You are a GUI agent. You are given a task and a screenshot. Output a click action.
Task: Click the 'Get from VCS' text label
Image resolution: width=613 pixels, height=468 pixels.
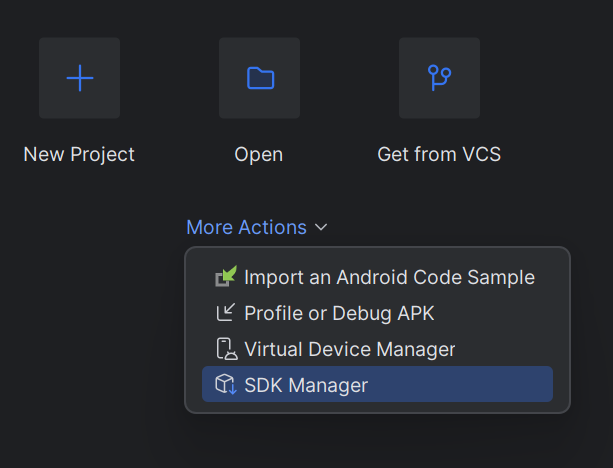439,154
